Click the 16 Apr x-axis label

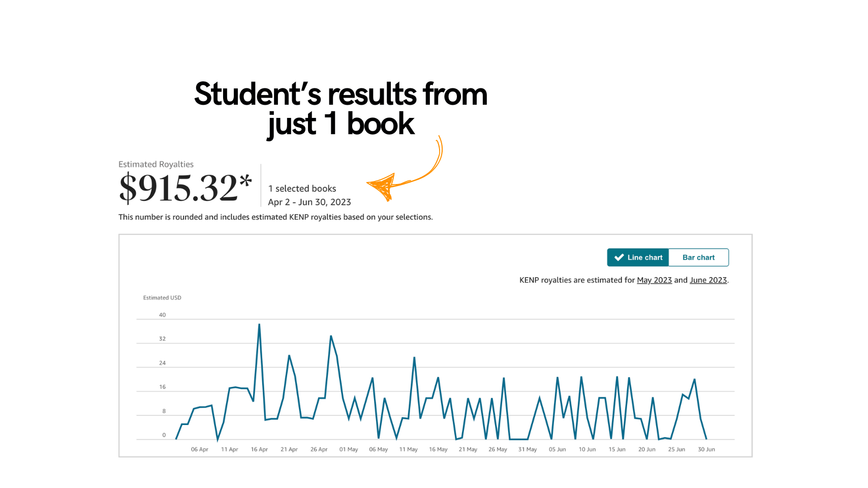[x=259, y=449]
